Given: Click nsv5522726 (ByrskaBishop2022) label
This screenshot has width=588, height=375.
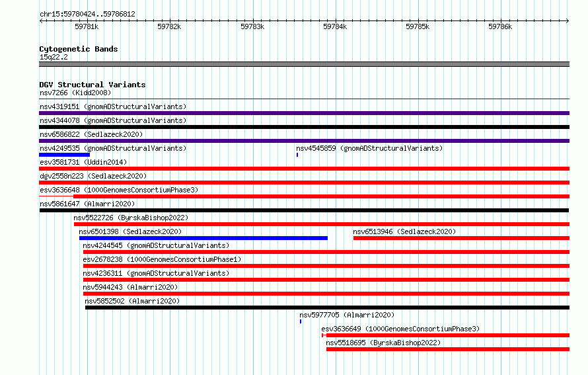Looking at the screenshot, I should click(x=131, y=218).
